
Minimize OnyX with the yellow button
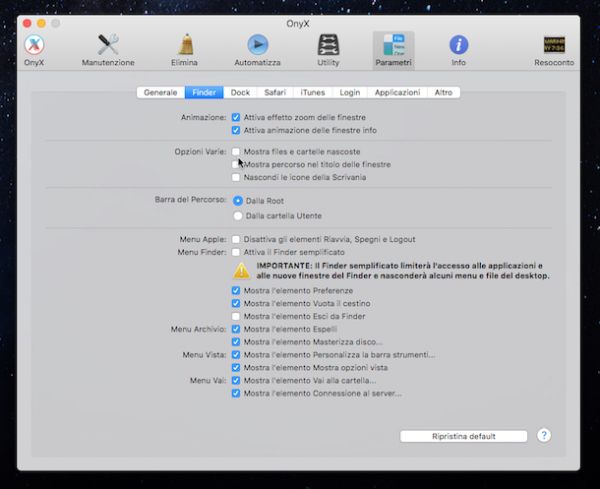(x=41, y=23)
